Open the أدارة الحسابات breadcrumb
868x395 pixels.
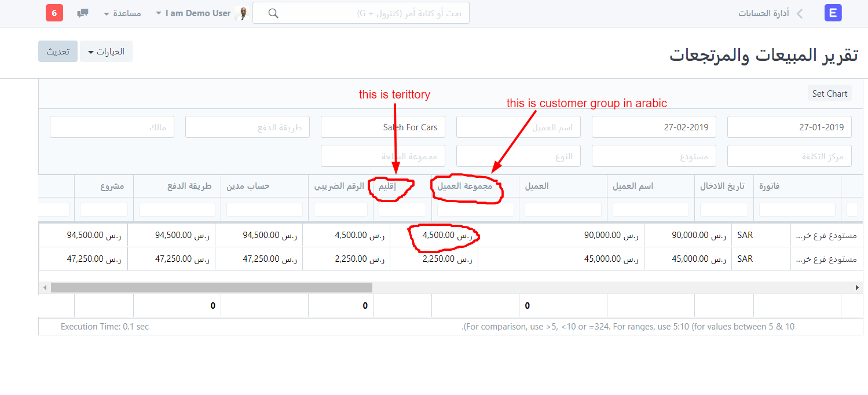pyautogui.click(x=763, y=13)
